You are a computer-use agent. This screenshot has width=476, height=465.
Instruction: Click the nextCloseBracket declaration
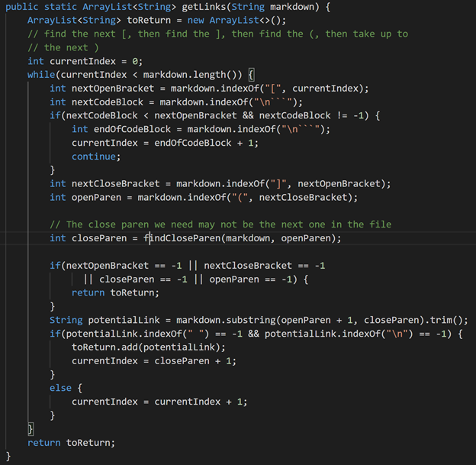(x=116, y=183)
